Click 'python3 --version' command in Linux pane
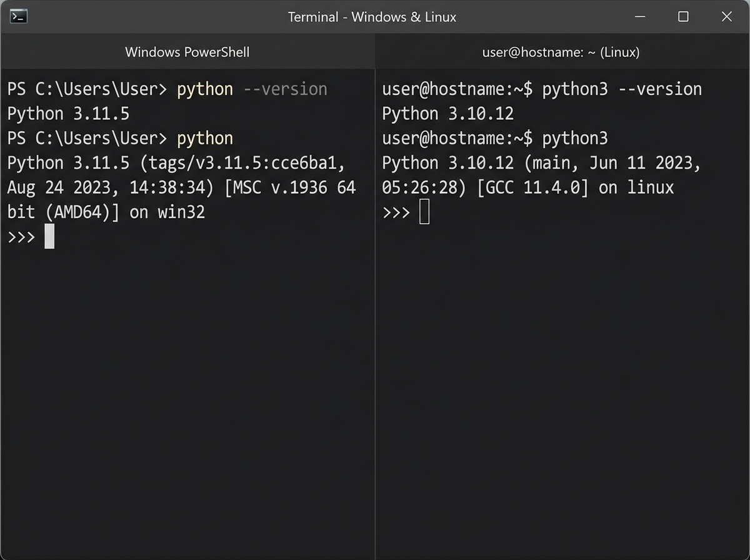The image size is (750, 560). [x=622, y=89]
